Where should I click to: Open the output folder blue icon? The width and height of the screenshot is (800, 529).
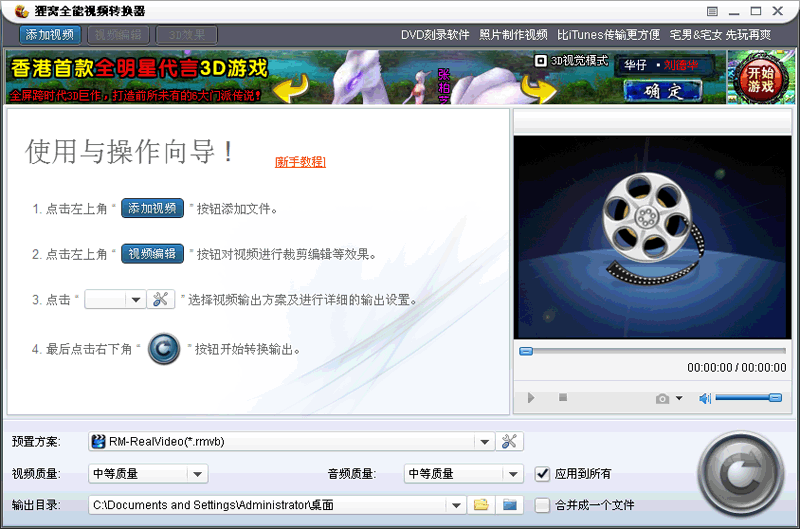(x=510, y=505)
